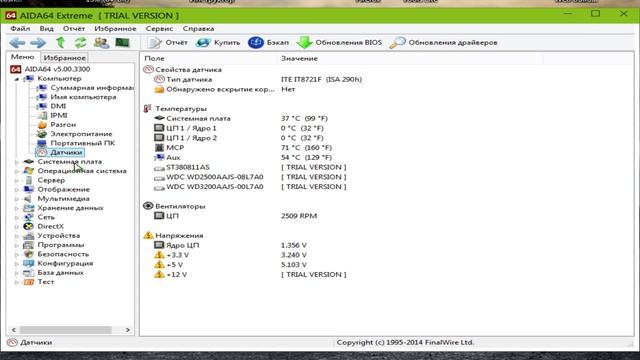Open the Отчёт menu in menu bar

click(x=74, y=29)
